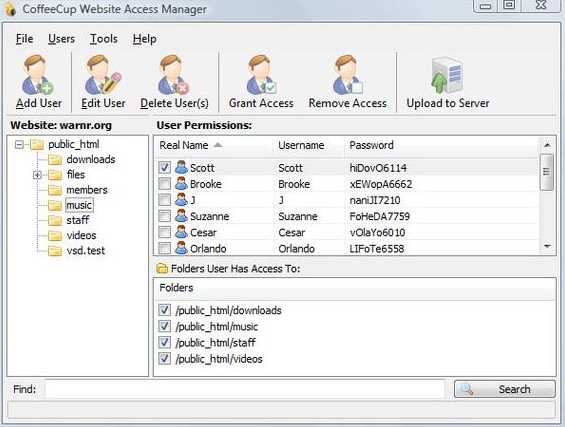Click the user icon beside Cesar
The image size is (565, 427).
pyautogui.click(x=181, y=232)
